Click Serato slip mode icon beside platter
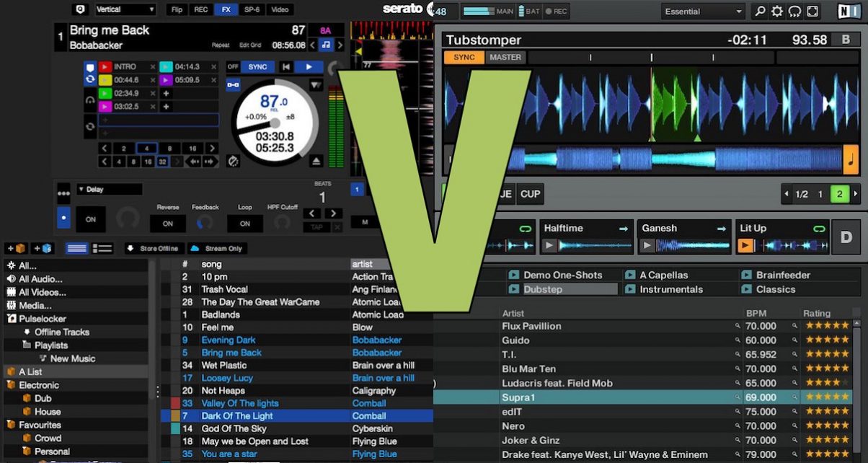The height and width of the screenshot is (463, 868). [233, 161]
